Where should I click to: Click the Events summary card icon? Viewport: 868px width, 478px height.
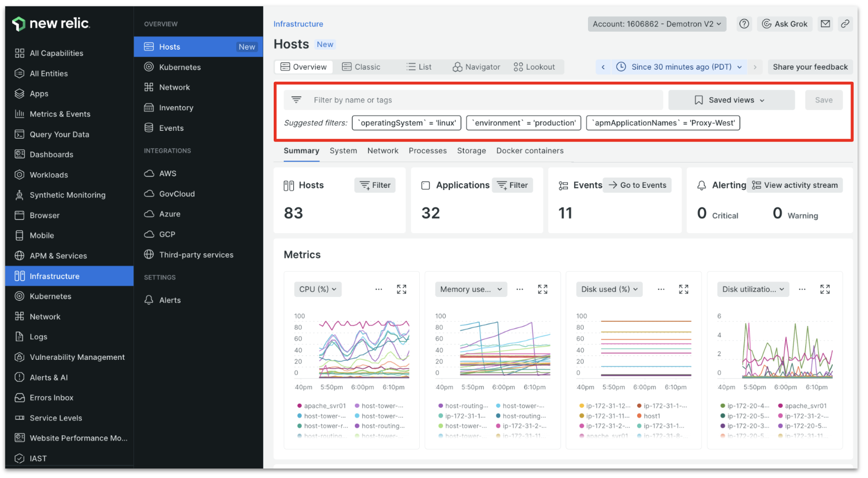[x=563, y=185]
